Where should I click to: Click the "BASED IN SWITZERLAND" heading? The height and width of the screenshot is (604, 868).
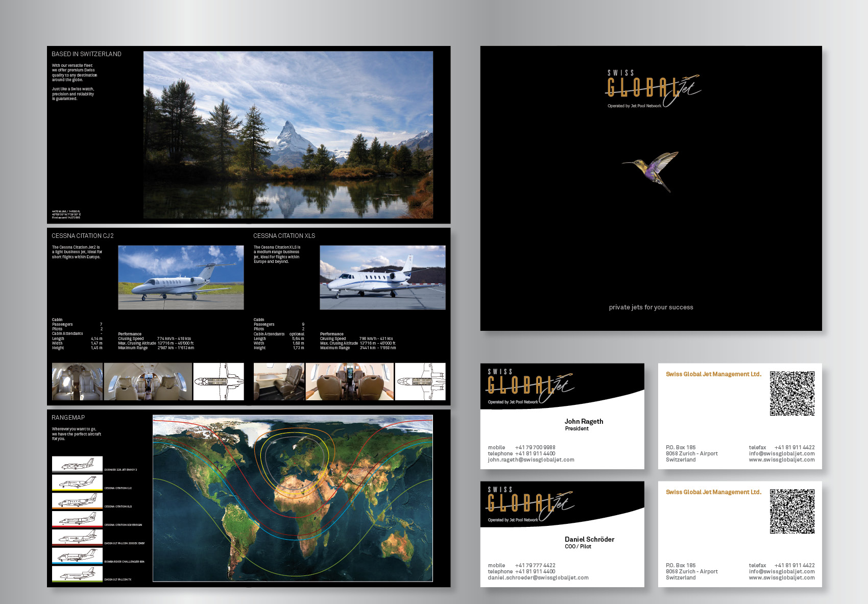(x=86, y=54)
